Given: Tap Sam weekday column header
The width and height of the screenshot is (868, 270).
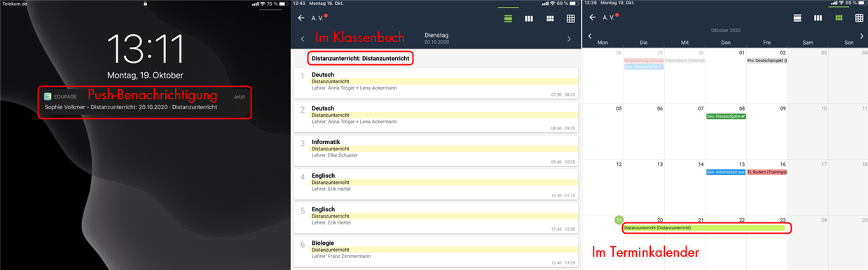Looking at the screenshot, I should pyautogui.click(x=808, y=43).
